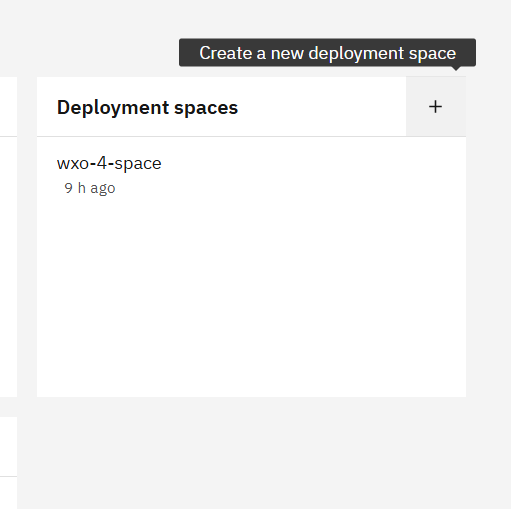Click the divider line under Deployment spaces title
The width and height of the screenshot is (511, 509).
click(x=251, y=136)
